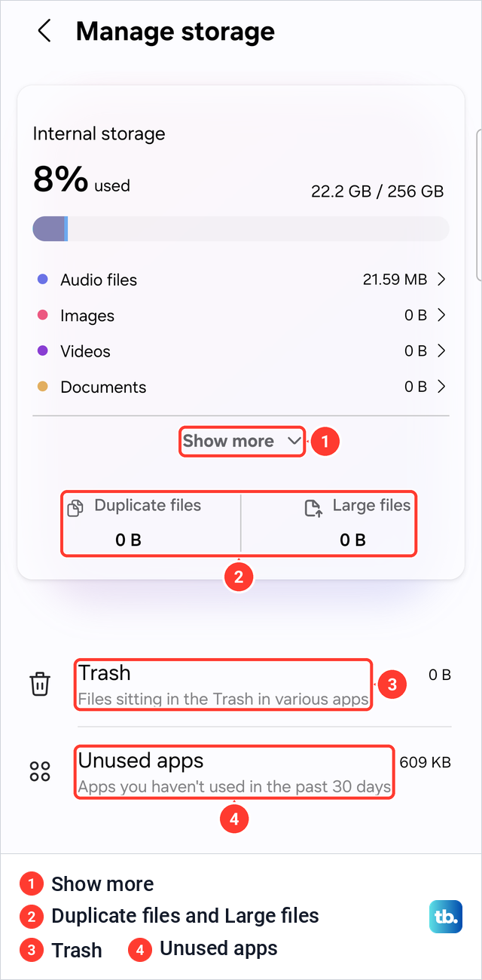Click the Internal storage heading
Screen dimensions: 482x980
point(99,134)
